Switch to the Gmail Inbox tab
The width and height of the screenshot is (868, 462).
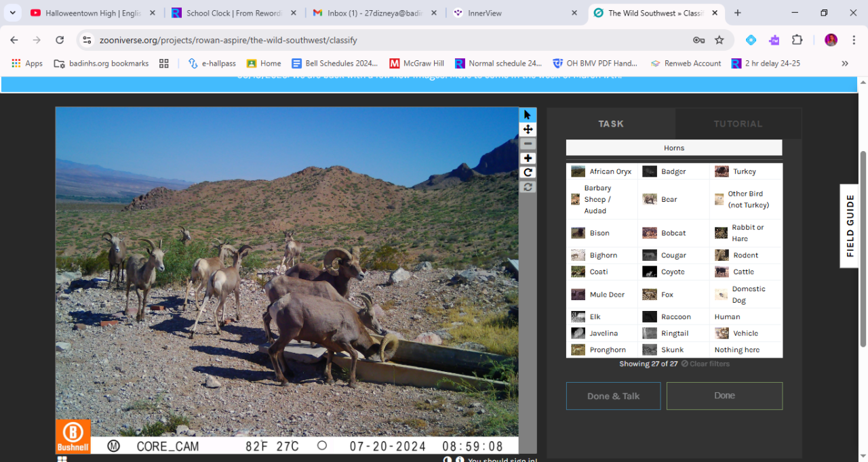pos(375,13)
